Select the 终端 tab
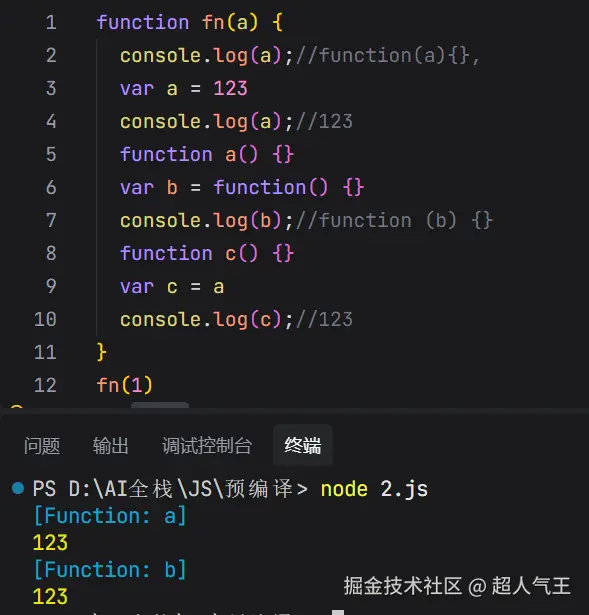Viewport: 589px width, 615px height. pos(303,446)
